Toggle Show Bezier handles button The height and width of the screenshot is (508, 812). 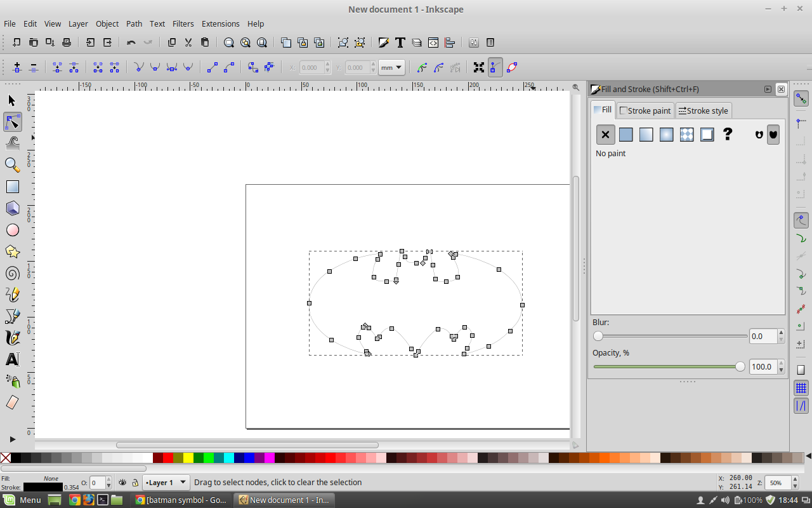495,67
